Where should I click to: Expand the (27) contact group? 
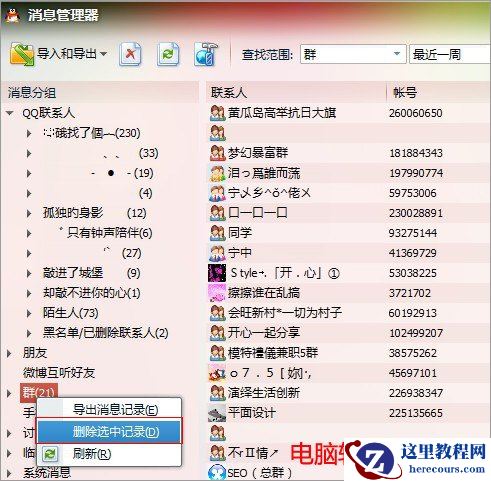click(x=29, y=253)
